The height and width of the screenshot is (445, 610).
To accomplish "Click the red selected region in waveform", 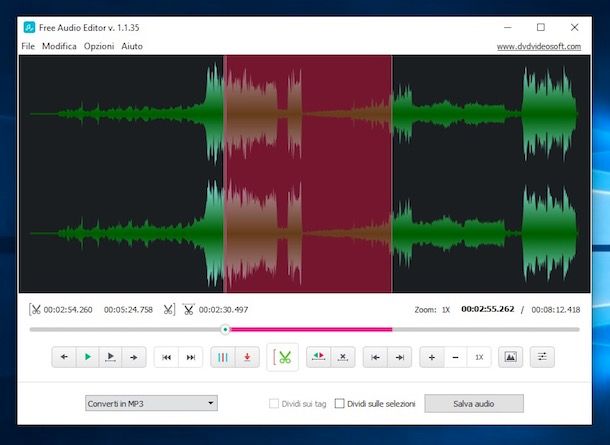I will point(308,174).
